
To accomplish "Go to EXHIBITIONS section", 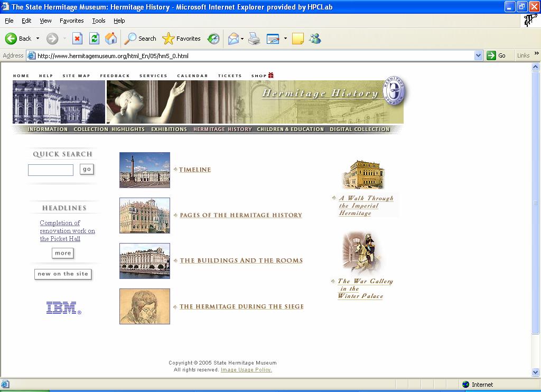I will 169,129.
